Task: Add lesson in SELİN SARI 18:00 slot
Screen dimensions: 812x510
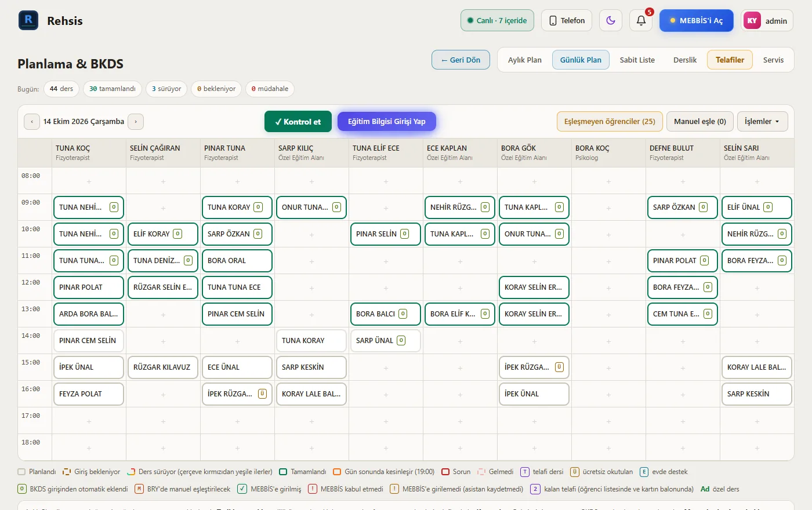Action: click(757, 448)
